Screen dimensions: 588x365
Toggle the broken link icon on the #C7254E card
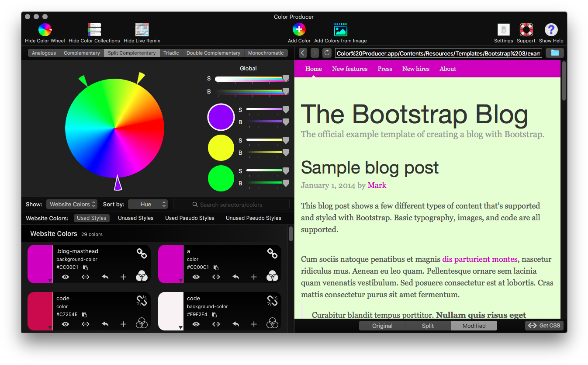point(142,300)
